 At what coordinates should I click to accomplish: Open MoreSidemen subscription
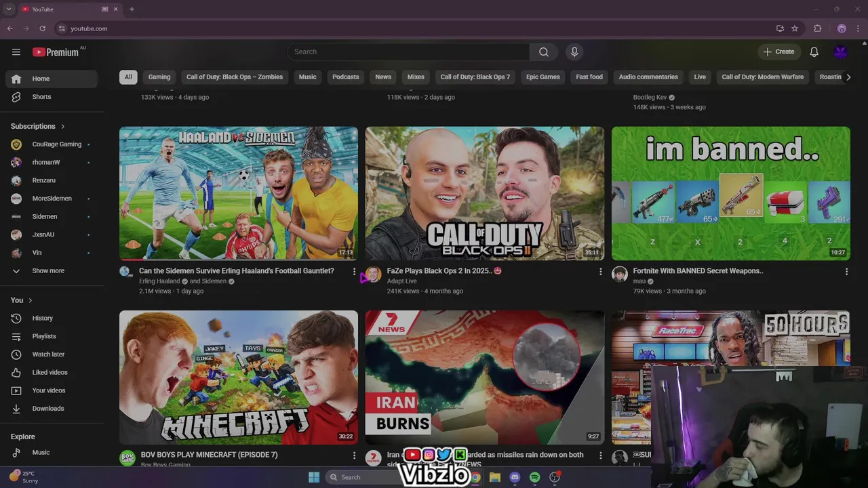pyautogui.click(x=52, y=199)
